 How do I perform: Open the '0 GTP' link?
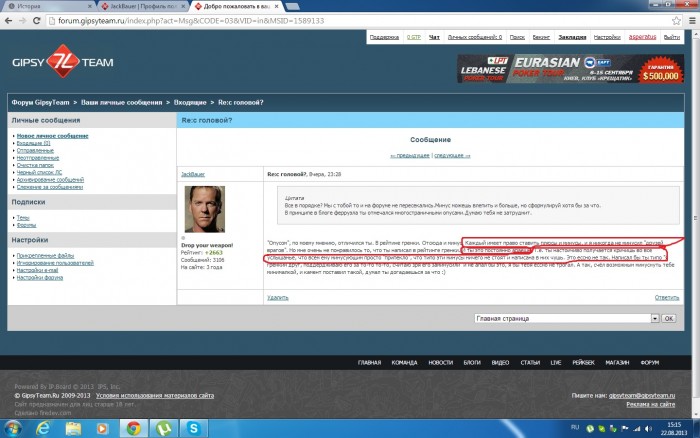pos(414,37)
